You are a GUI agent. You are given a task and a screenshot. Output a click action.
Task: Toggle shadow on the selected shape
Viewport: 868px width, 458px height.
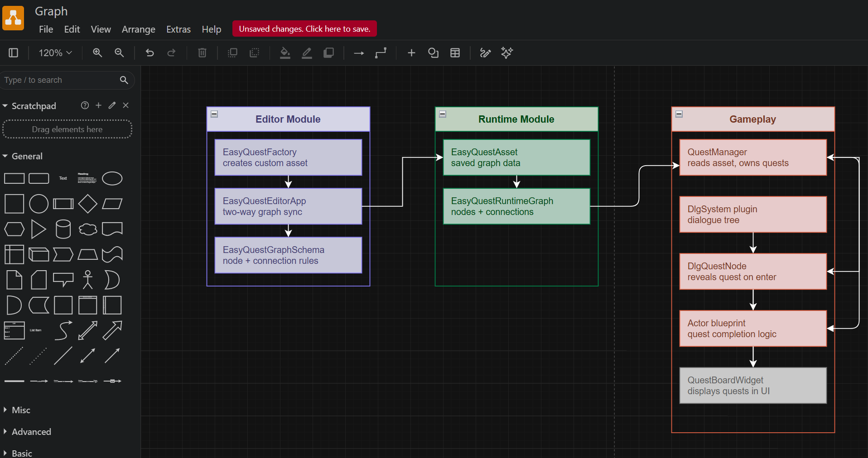coord(328,53)
